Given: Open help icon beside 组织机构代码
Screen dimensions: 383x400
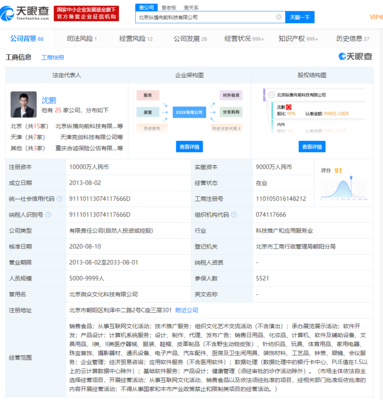Looking at the screenshot, I should [x=234, y=215].
